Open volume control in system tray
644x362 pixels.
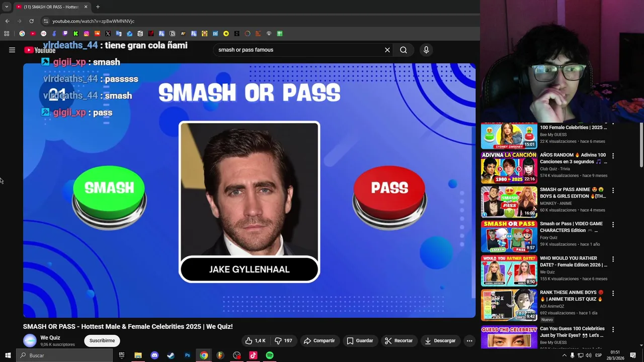[588, 355]
